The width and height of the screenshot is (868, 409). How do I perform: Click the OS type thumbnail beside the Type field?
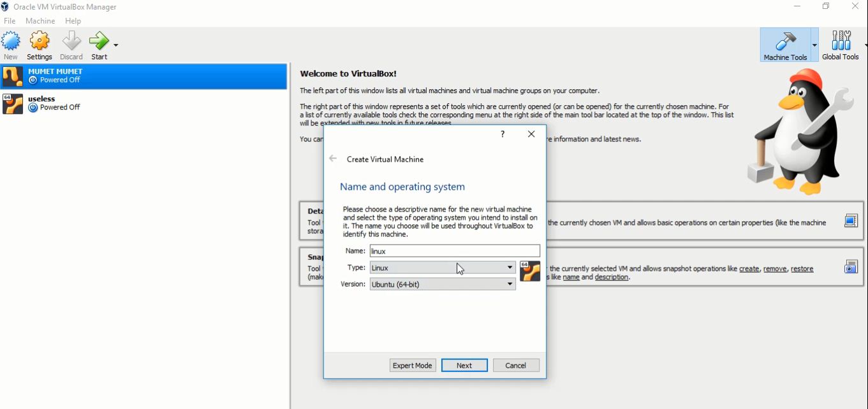point(530,270)
